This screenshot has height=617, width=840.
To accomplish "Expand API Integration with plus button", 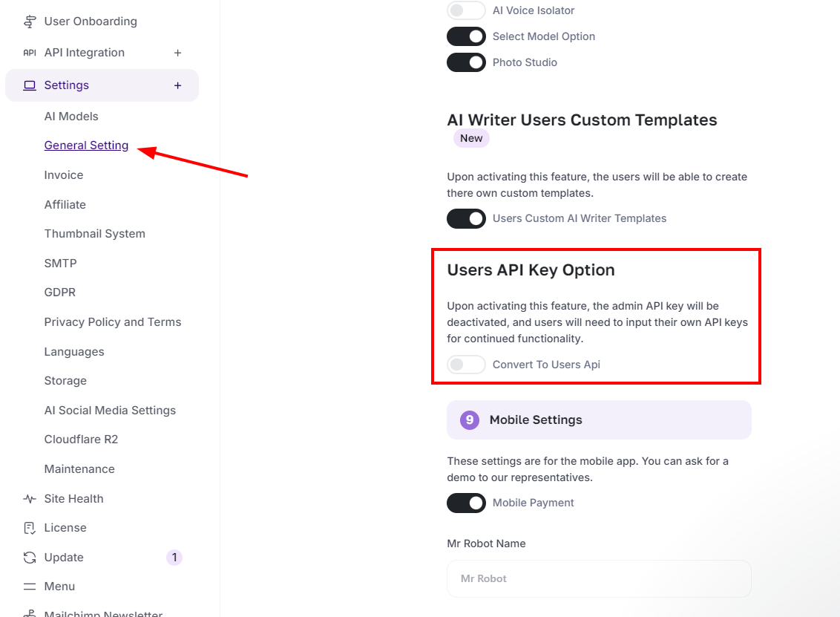I will (177, 53).
